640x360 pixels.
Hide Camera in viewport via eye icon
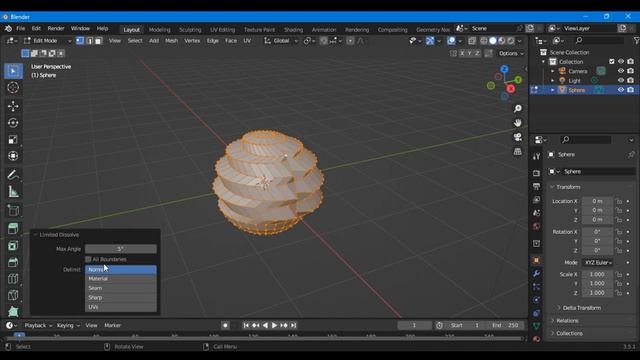click(x=621, y=71)
